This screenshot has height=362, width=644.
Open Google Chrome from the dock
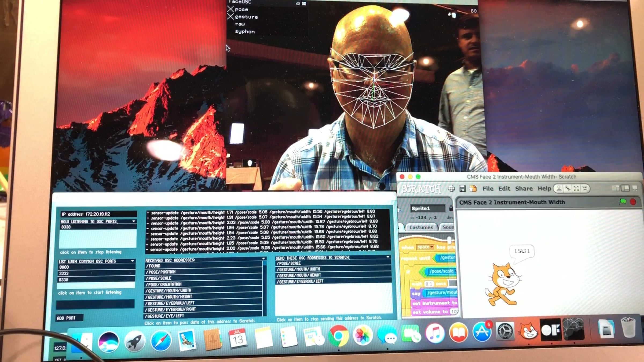pos(338,335)
